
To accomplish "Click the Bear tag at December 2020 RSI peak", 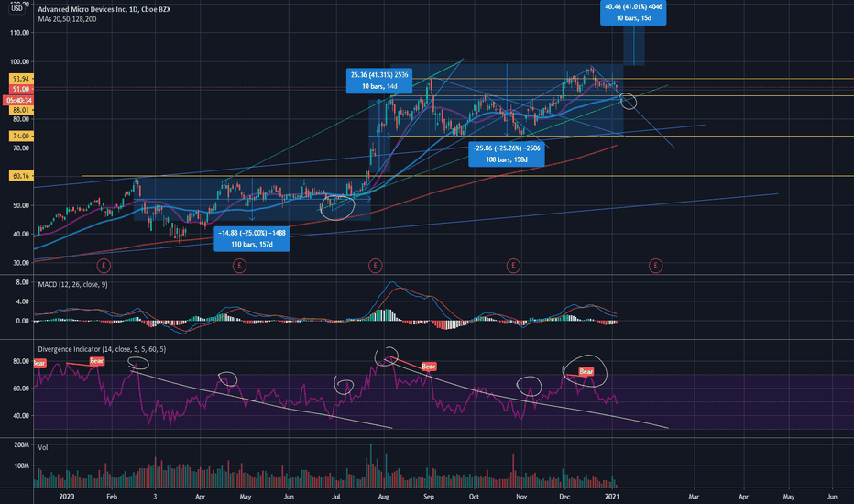I will click(x=586, y=372).
